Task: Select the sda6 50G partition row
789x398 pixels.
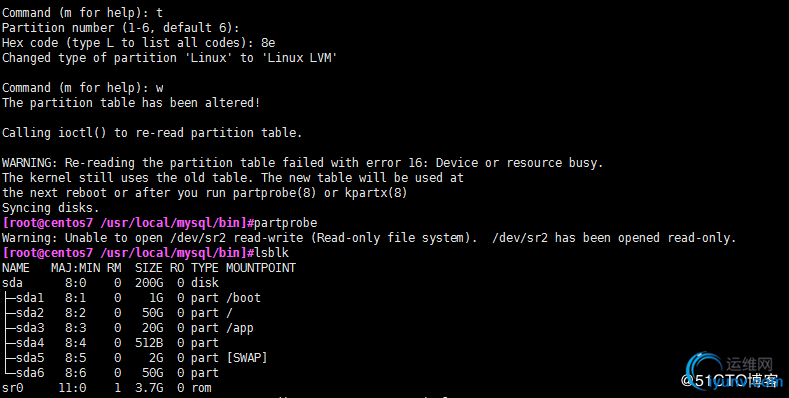Action: [111, 373]
